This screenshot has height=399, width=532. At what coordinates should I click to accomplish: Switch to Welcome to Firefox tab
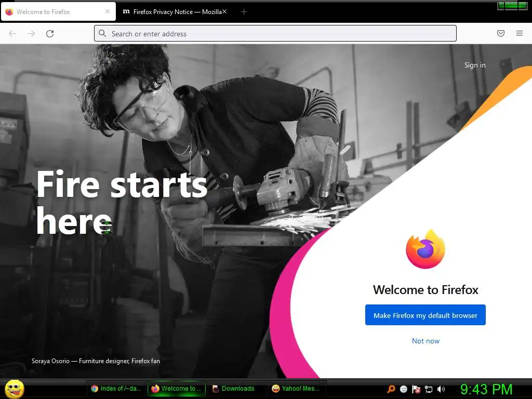coord(58,11)
